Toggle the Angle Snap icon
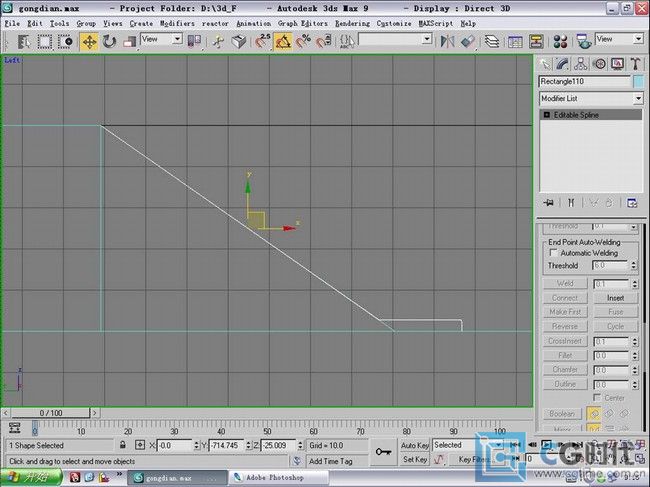650x487 pixels. point(283,41)
